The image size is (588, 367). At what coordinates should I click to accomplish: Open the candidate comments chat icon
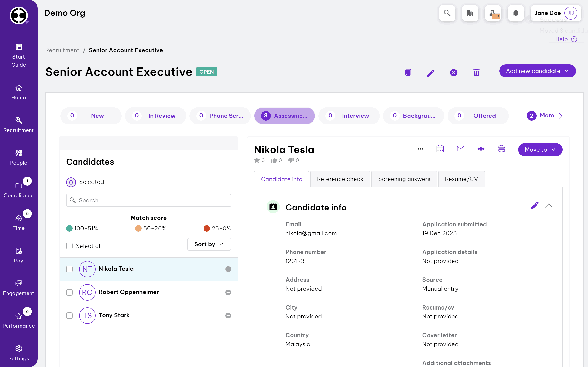point(501,149)
